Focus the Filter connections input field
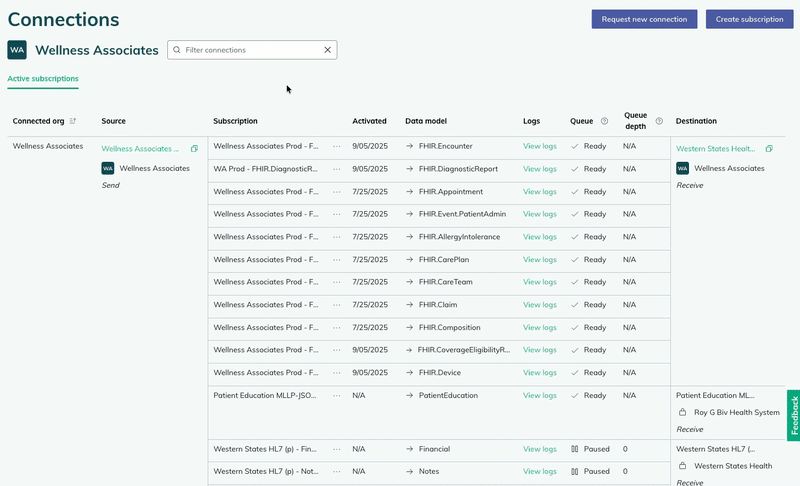The image size is (800, 486). (x=252, y=50)
